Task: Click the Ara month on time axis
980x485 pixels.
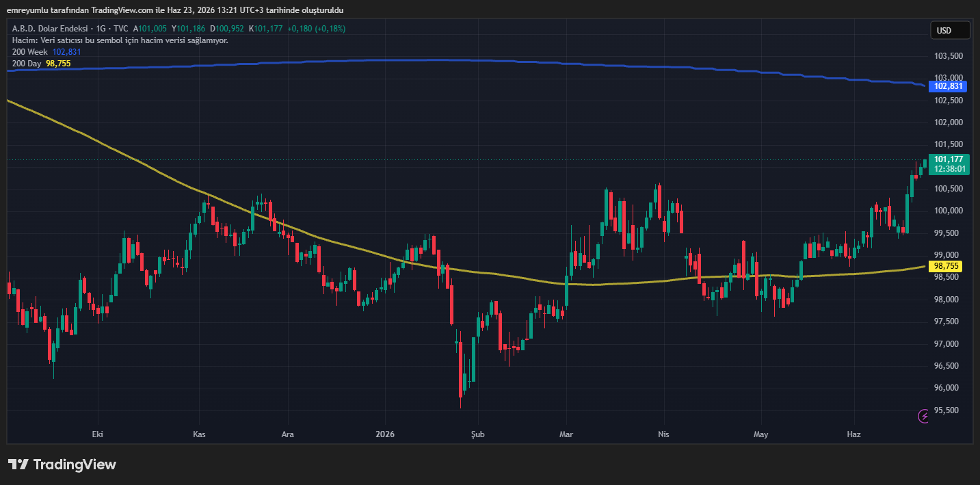Action: pyautogui.click(x=288, y=434)
